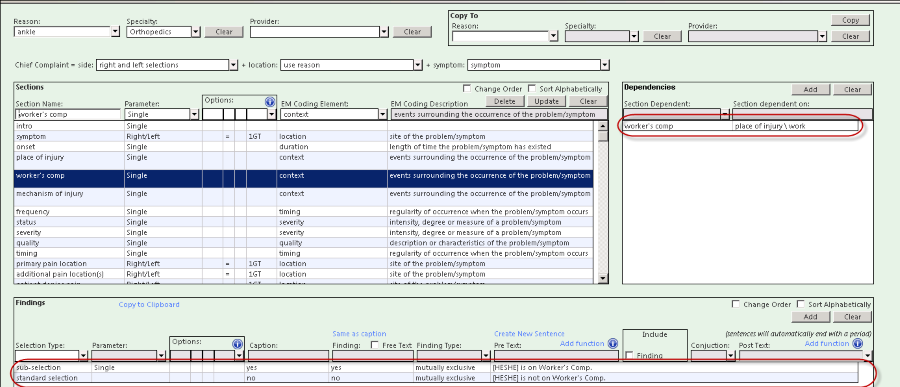900x387 pixels.
Task: Open the Copy To Reason dropdown
Action: 553,36
